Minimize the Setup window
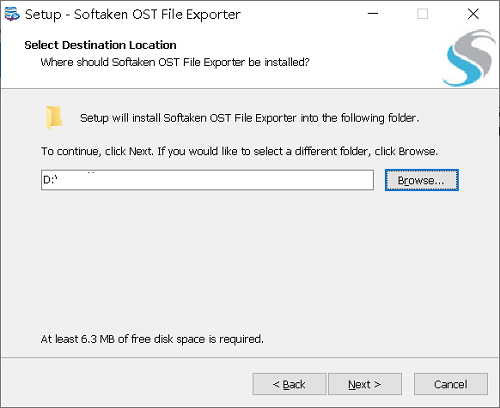Screen dimensions: 500x408 click(373, 14)
